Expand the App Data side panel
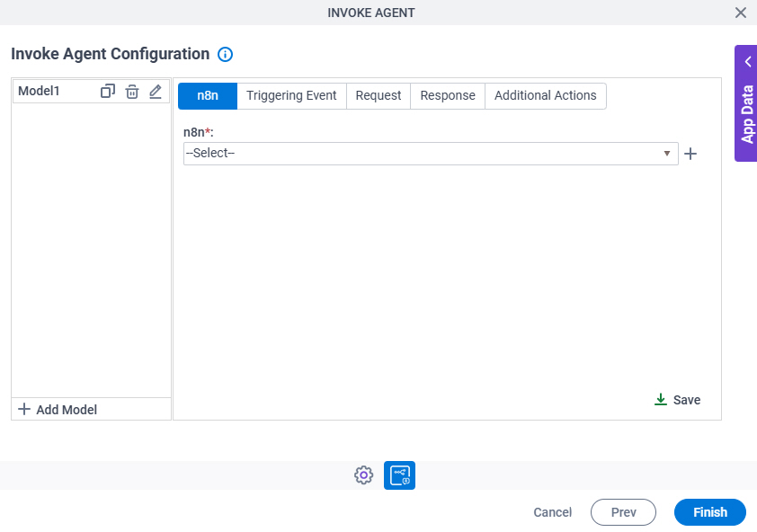 coord(746,103)
